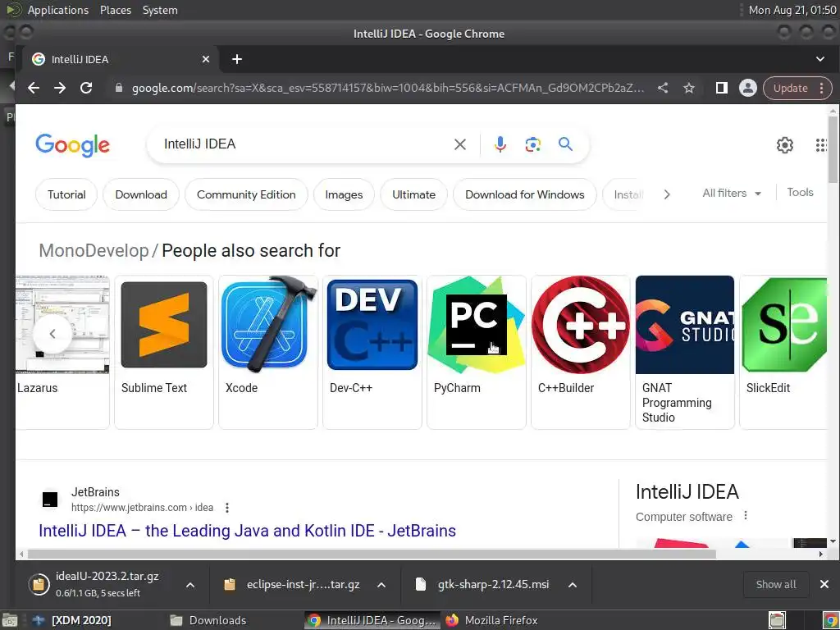840x630 pixels.
Task: Open the eclipse-inst tar.gz download
Action: pos(294,584)
